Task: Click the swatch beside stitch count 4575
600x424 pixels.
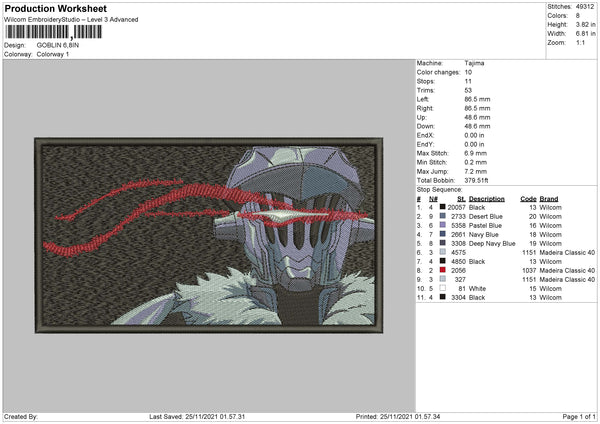Action: [x=442, y=252]
